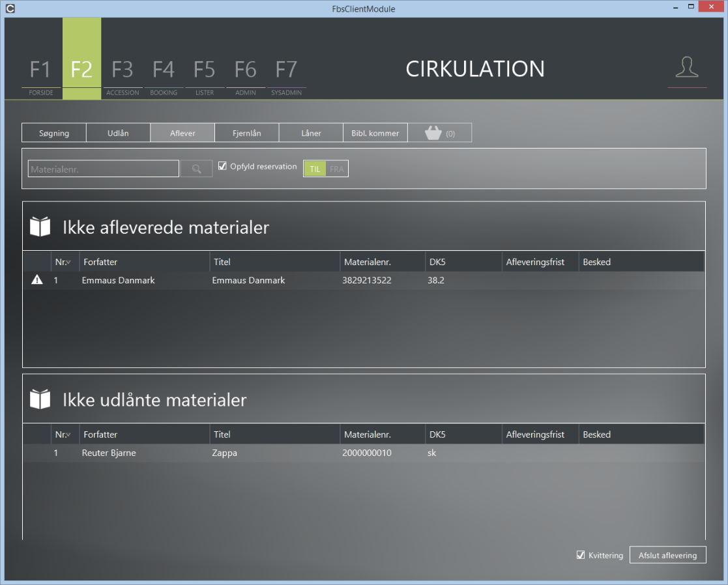Image resolution: width=728 pixels, height=585 pixels.
Task: Select the F2 module tab
Action: tap(81, 59)
